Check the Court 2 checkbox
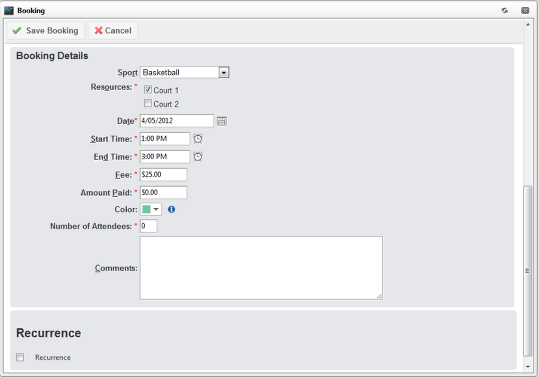Screen dimensions: 540x378 [148, 103]
